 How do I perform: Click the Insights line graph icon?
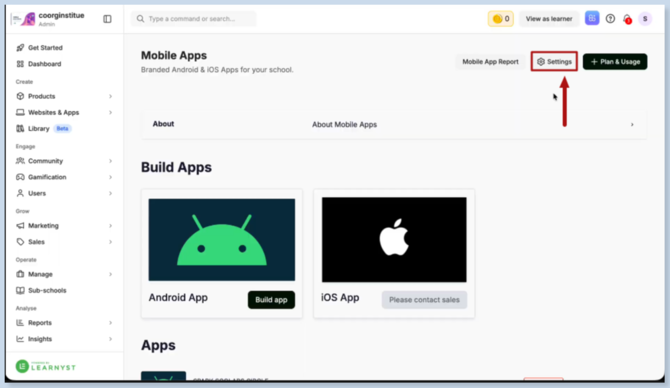[20, 339]
